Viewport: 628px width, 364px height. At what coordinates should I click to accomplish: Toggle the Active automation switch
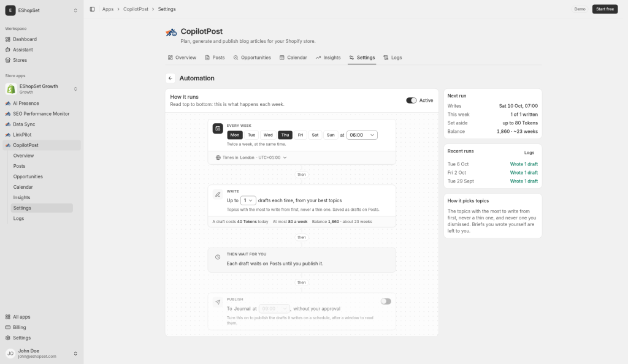click(x=412, y=100)
